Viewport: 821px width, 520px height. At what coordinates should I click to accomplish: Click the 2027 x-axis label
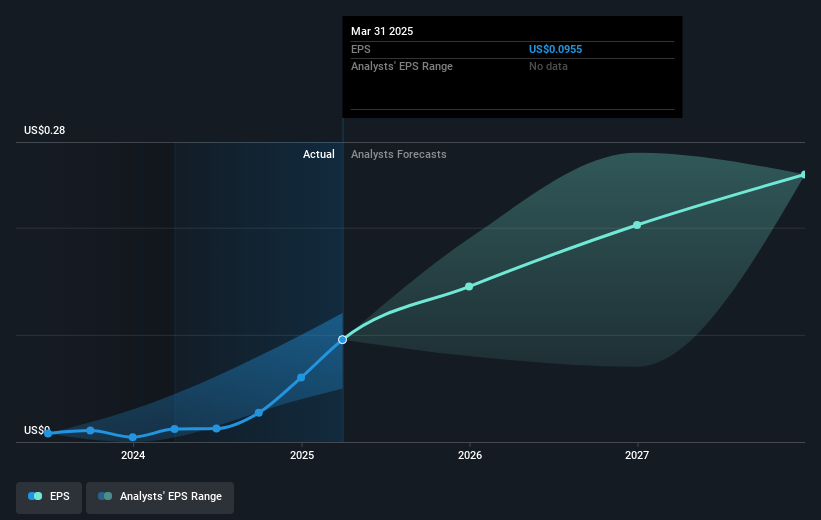(x=637, y=455)
